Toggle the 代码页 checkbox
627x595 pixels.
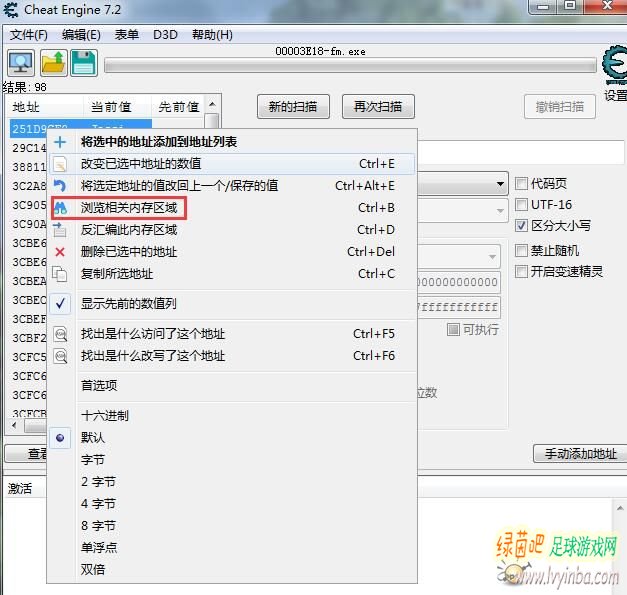pos(521,184)
